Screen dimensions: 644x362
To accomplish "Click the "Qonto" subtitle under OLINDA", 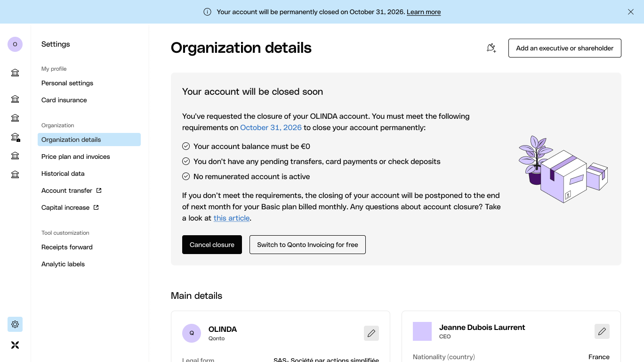I will 217,338.
